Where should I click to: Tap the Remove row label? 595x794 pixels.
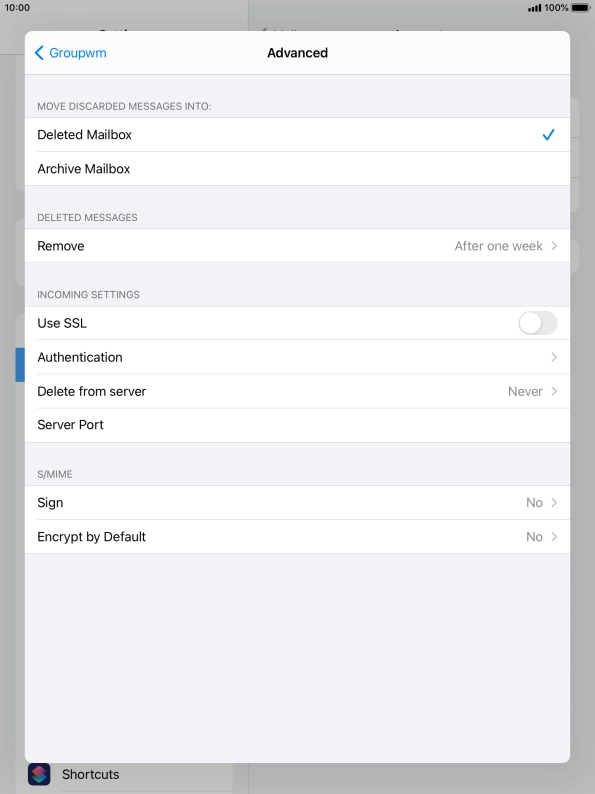[61, 246]
